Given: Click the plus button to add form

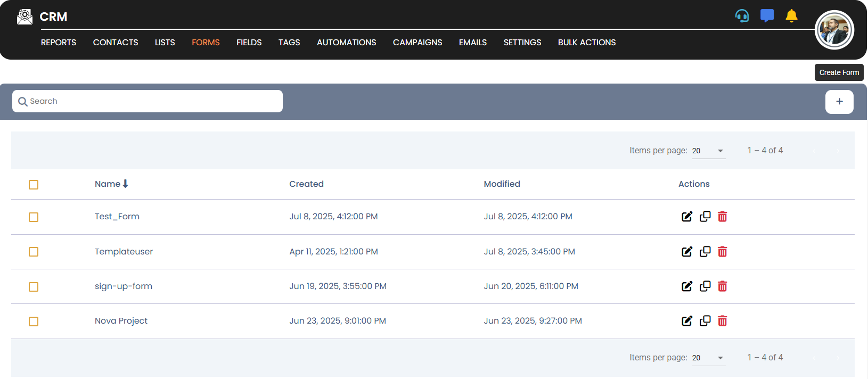Looking at the screenshot, I should click(x=839, y=102).
